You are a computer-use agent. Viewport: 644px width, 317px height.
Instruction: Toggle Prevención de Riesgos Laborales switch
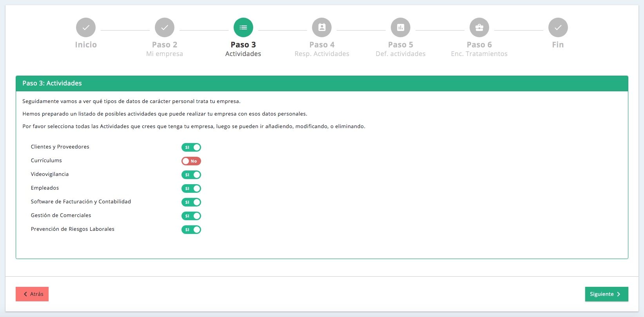click(x=191, y=230)
